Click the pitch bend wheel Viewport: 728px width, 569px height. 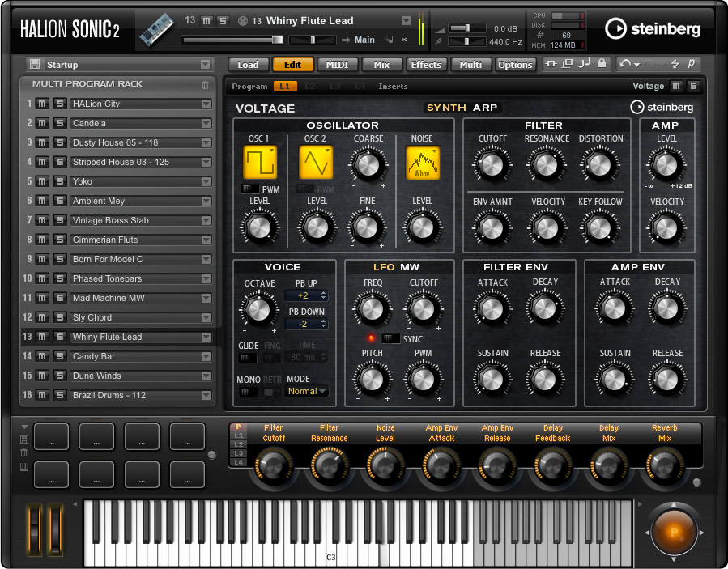pos(34,530)
